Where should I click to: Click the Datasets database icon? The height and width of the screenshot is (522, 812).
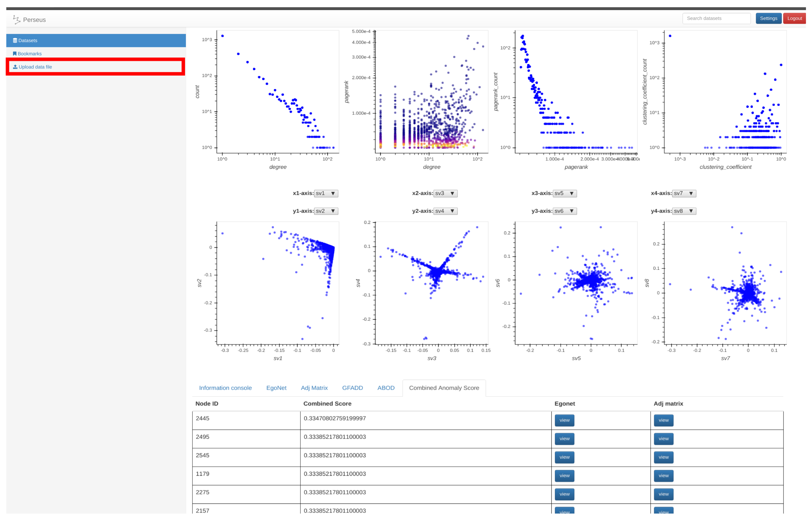(15, 40)
